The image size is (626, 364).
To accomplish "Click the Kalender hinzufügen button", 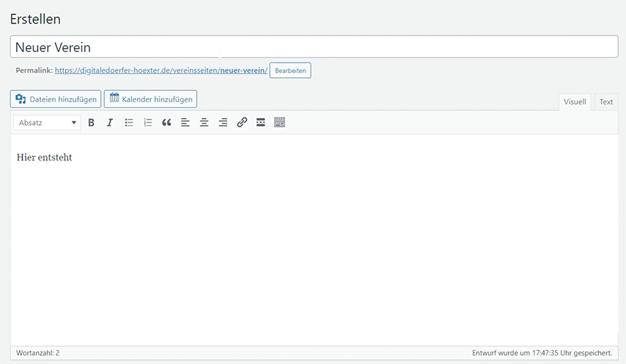I will click(x=150, y=99).
